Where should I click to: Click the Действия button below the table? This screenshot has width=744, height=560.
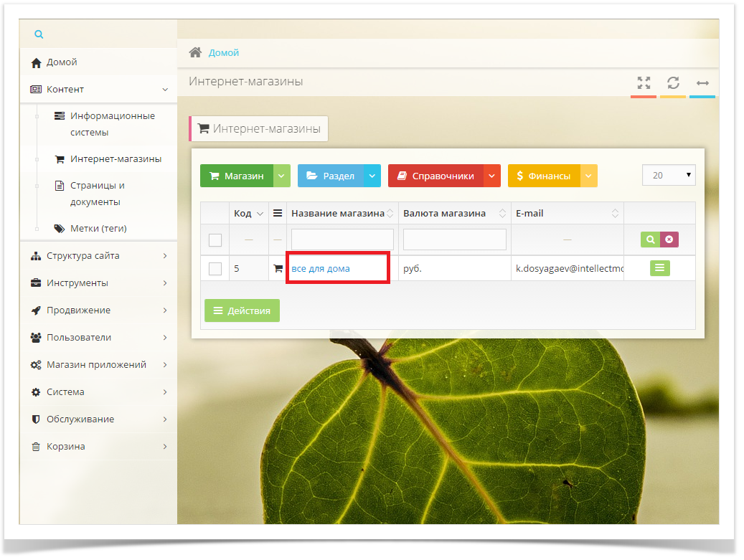coord(242,310)
